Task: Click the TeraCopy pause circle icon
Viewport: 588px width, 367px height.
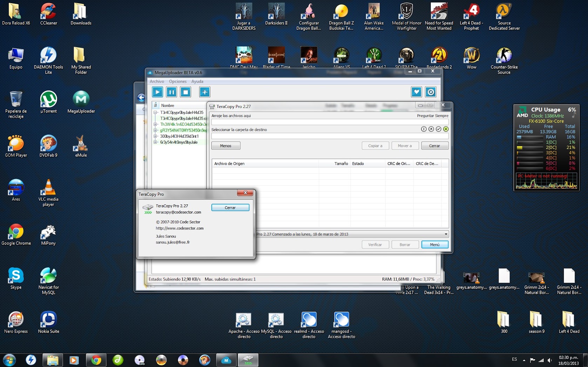Action: 424,129
